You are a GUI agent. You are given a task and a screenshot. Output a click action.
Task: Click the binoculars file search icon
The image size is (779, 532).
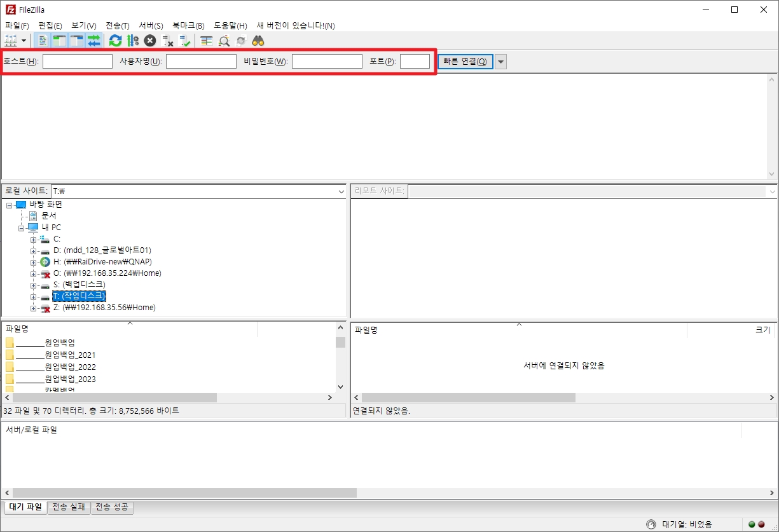258,41
